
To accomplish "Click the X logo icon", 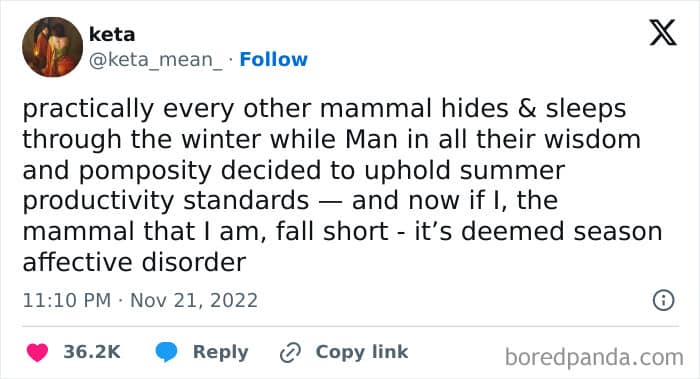I will coord(663,32).
